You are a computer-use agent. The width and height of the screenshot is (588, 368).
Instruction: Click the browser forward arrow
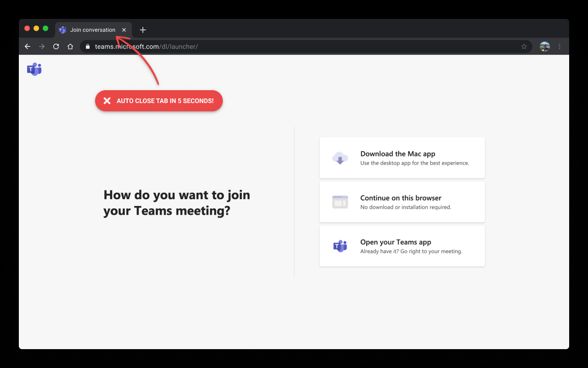42,46
